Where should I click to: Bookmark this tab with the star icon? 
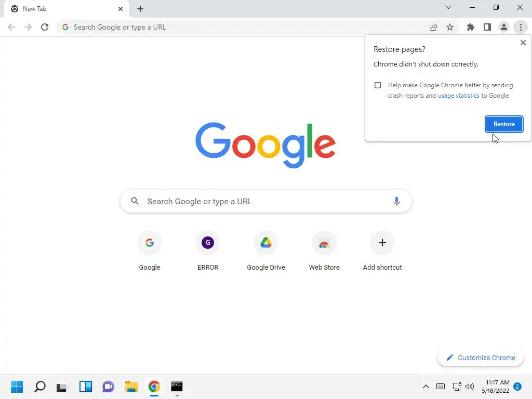pyautogui.click(x=450, y=27)
